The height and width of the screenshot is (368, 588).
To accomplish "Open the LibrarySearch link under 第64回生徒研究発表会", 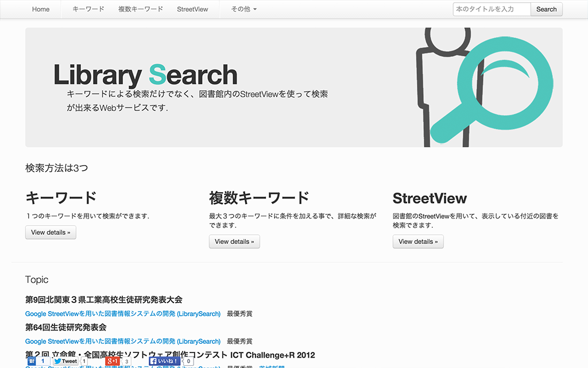I will point(123,342).
